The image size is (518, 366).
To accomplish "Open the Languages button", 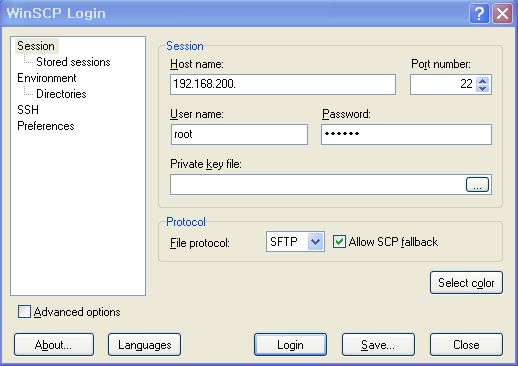I will click(144, 345).
